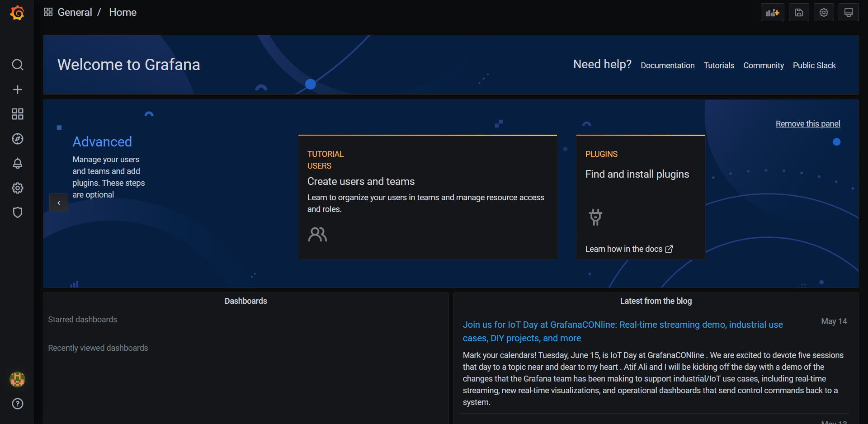868x424 pixels.
Task: Open the Community help link
Action: 764,66
